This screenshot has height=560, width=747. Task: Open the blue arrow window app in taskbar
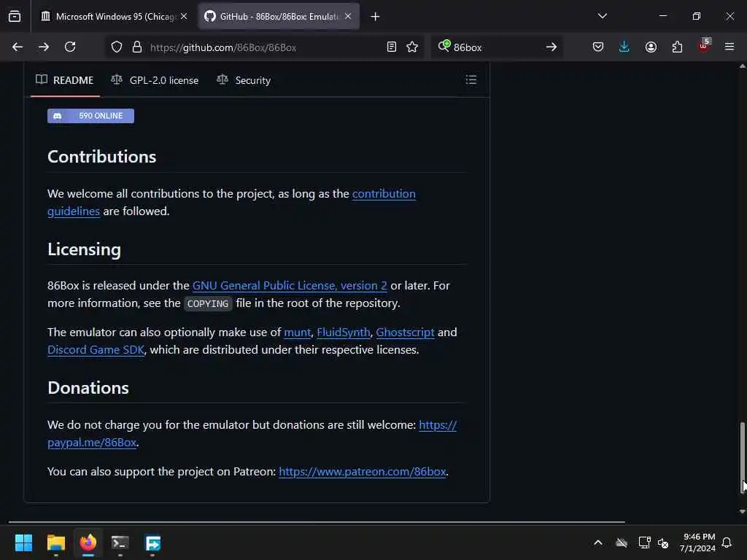tap(152, 542)
